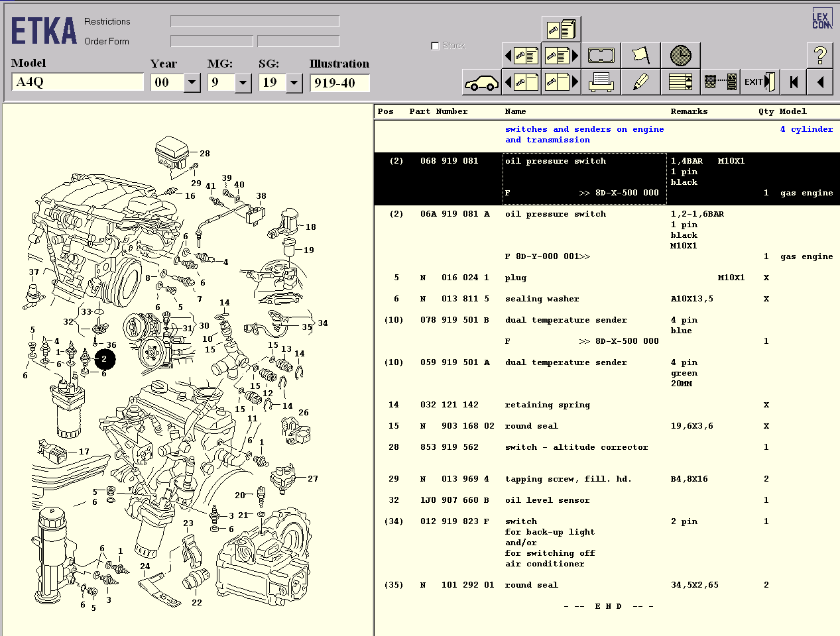The image size is (840, 636).
Task: Open the Year dropdown arrow
Action: click(x=192, y=83)
